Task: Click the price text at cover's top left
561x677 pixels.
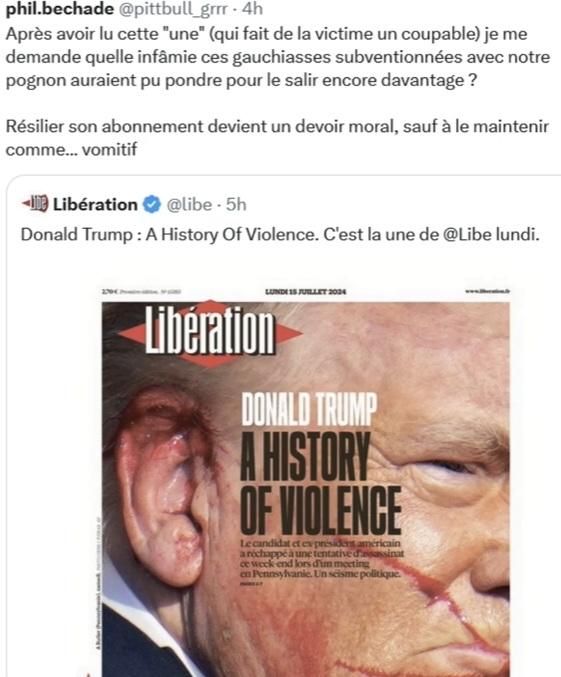Action: point(109,292)
